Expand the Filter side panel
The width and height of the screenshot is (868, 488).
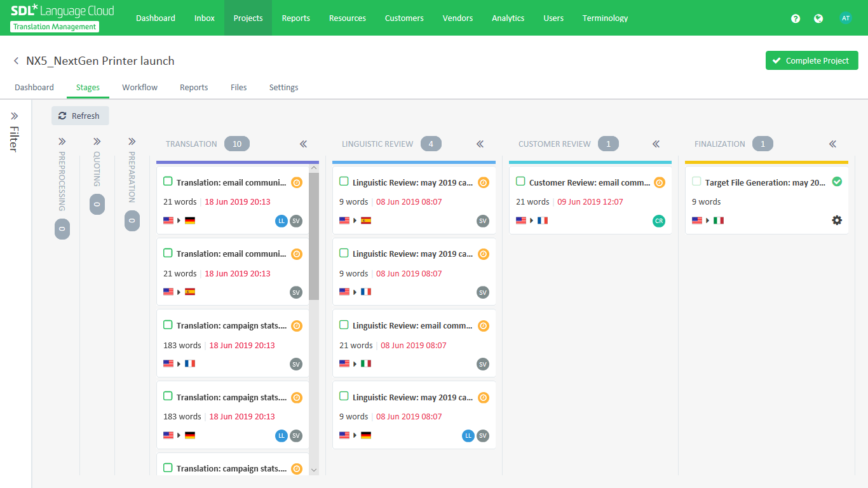click(15, 116)
